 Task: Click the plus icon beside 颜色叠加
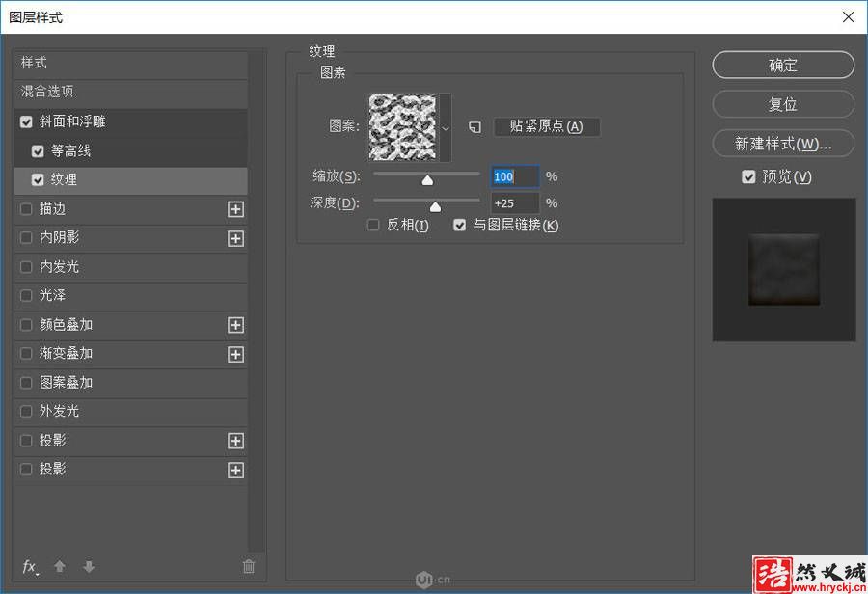pyautogui.click(x=236, y=325)
